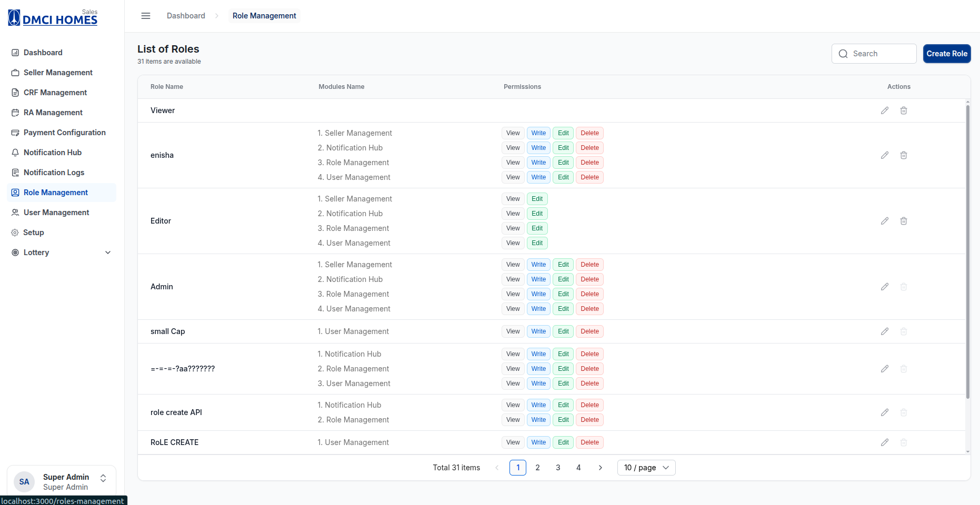Click the DMCI Homes logo
Image resolution: width=980 pixels, height=505 pixels.
pos(53,17)
